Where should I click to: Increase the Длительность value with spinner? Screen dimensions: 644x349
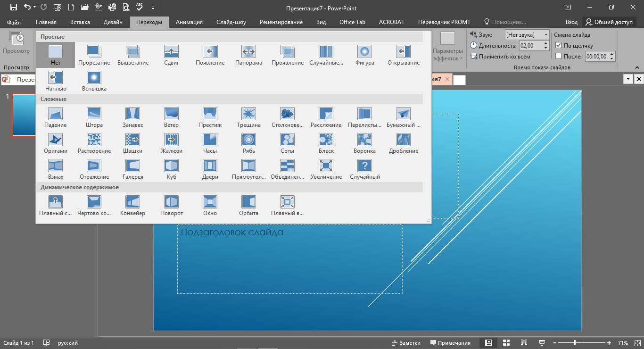546,43
